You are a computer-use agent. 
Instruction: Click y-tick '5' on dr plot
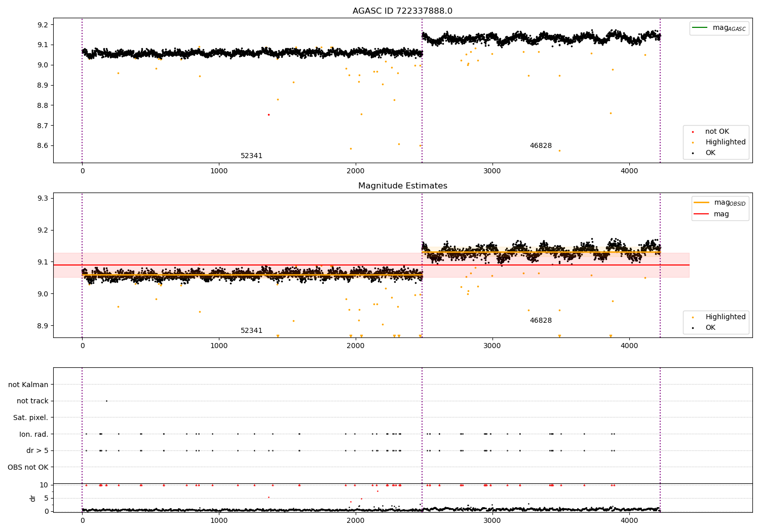click(46, 498)
